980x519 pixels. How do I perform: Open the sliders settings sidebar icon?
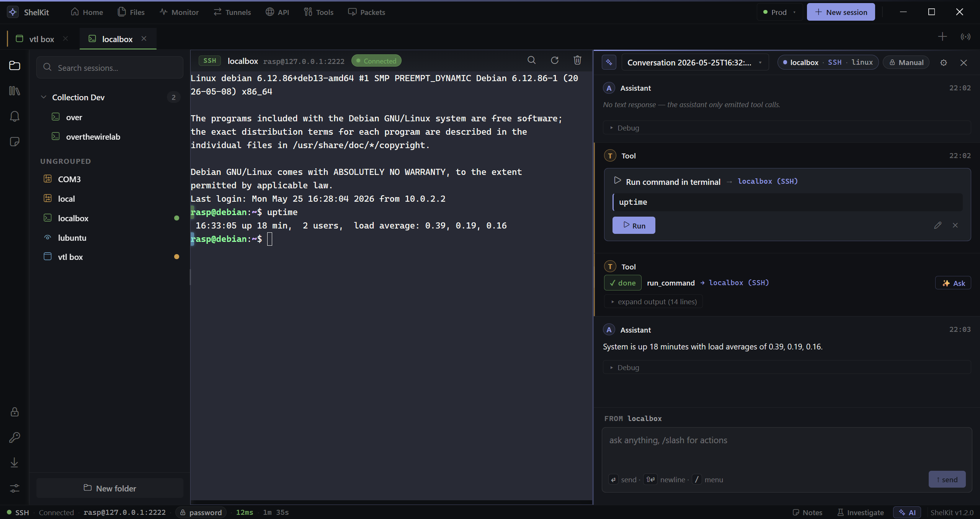[15, 488]
